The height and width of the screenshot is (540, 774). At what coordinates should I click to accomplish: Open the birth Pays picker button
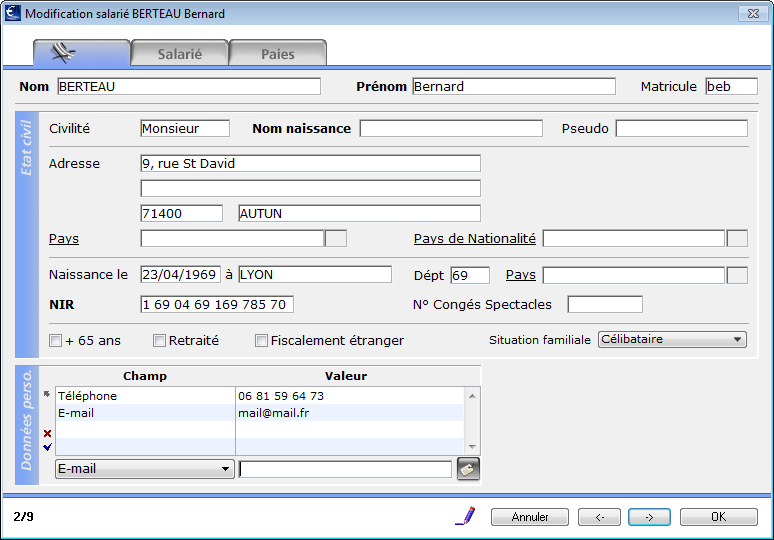pos(737,275)
